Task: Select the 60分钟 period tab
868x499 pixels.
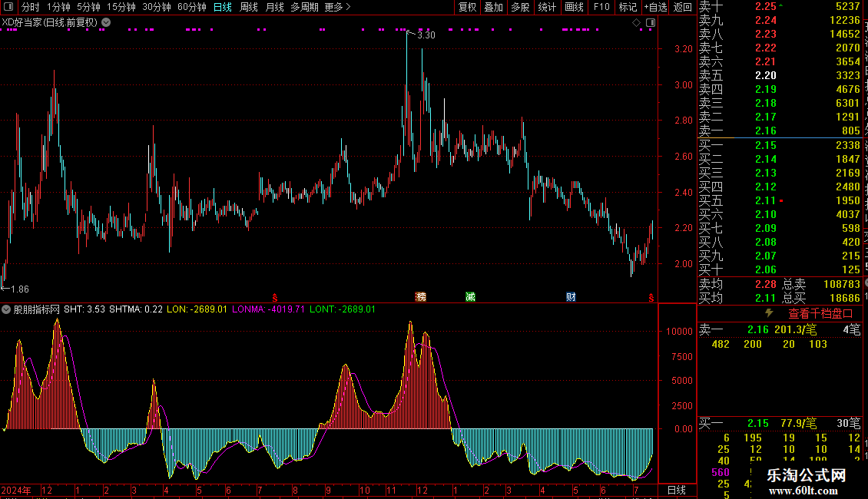Action: point(192,7)
